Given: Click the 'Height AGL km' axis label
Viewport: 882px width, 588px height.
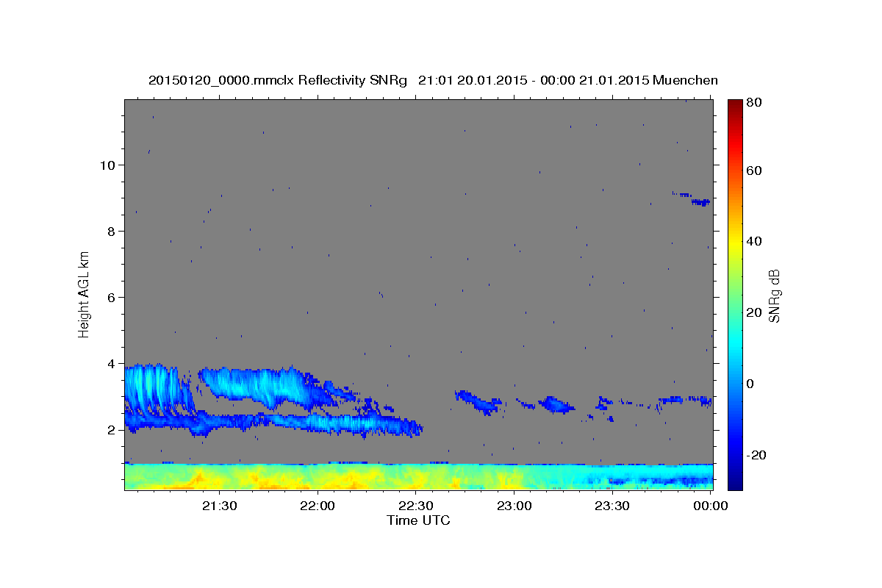Looking at the screenshot, I should click(85, 293).
